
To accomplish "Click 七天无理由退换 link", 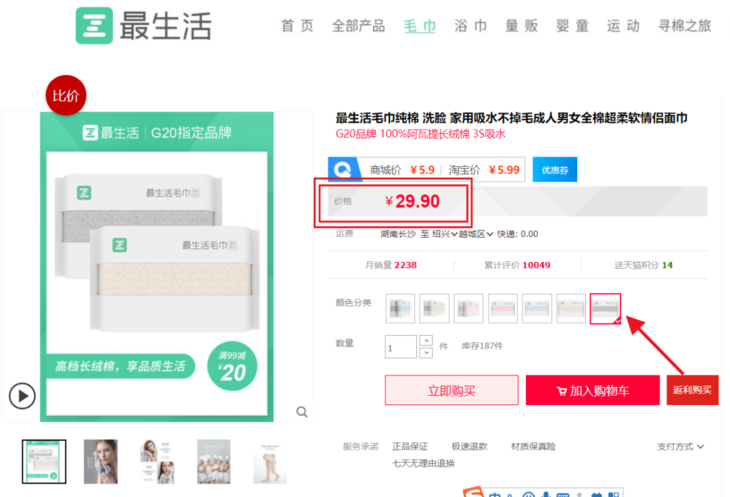I will (423, 463).
